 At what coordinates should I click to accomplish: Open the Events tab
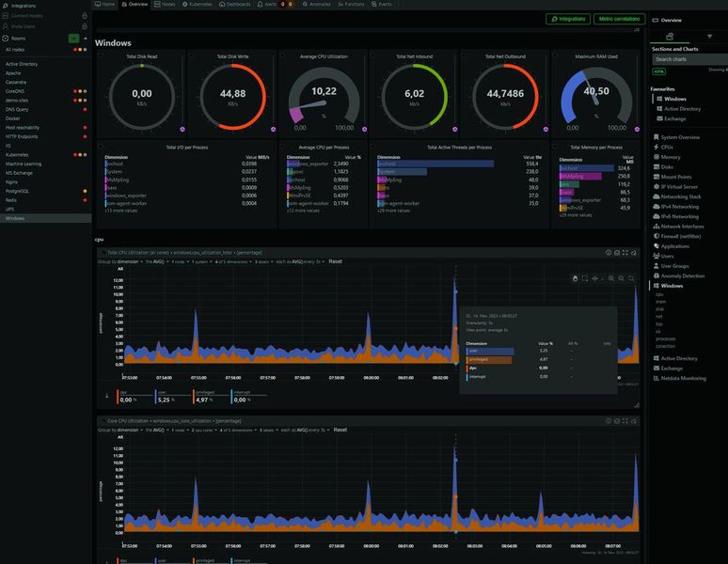382,4
